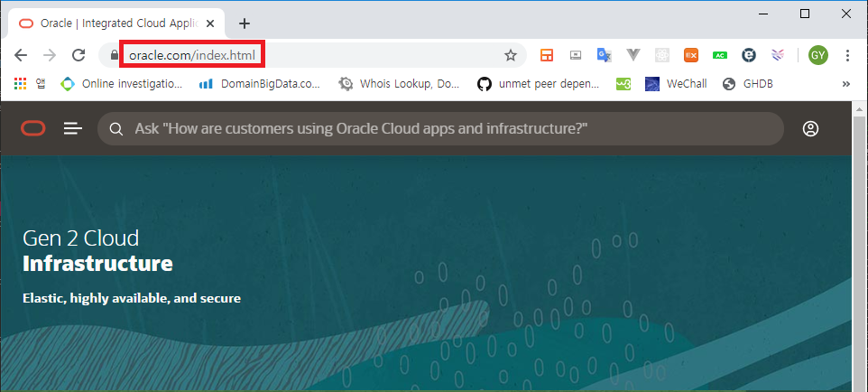Open the Google Translate extension
The height and width of the screenshot is (392, 868).
click(x=604, y=55)
